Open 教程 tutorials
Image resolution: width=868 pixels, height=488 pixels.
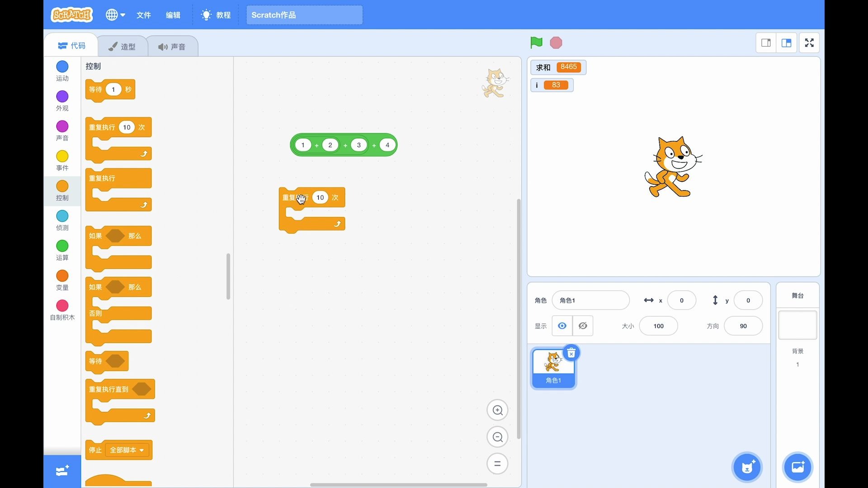coord(216,15)
